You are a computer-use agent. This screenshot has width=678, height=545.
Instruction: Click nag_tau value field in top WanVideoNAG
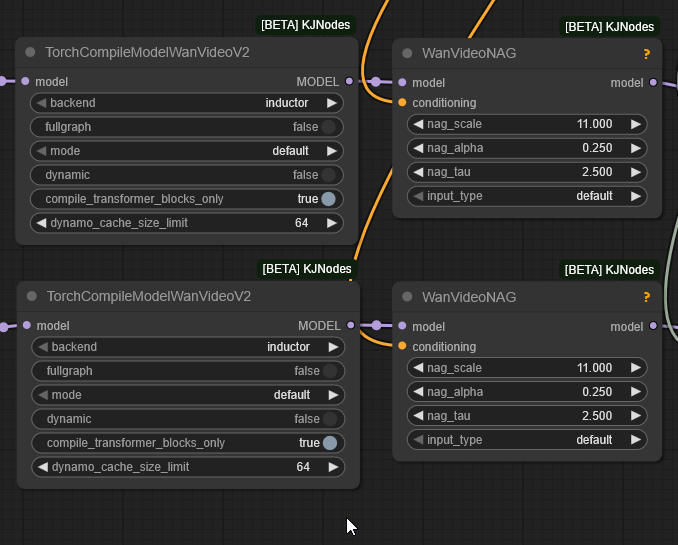(x=527, y=172)
